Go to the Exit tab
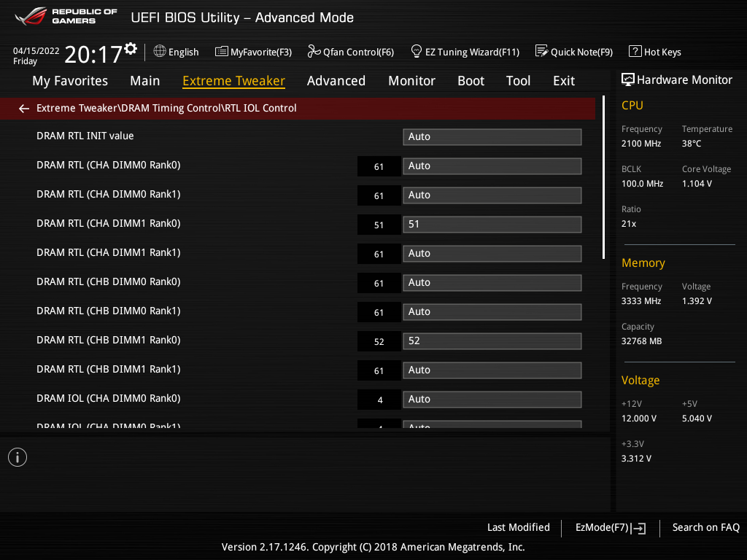This screenshot has width=747, height=560. click(564, 81)
